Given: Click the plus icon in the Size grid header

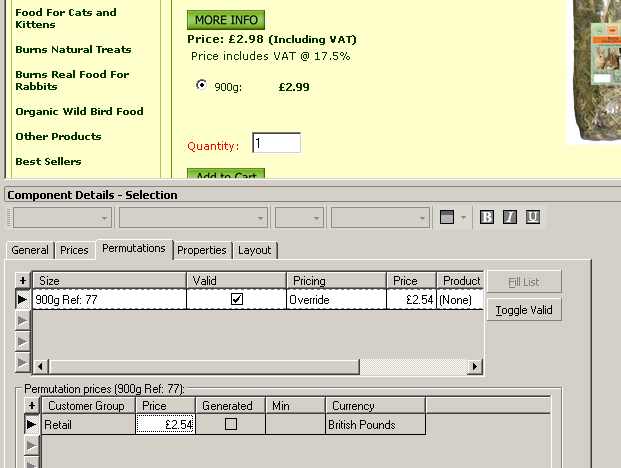Looking at the screenshot, I should click(x=23, y=281).
